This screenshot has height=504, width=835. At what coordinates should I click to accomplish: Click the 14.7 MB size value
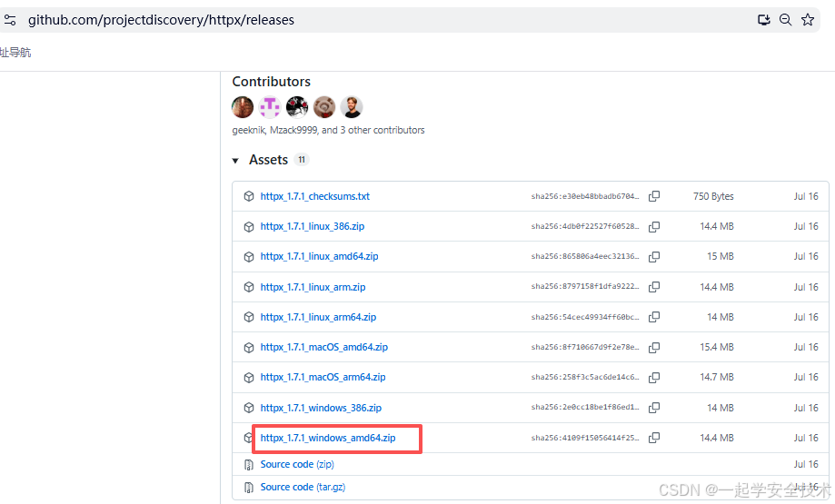717,377
